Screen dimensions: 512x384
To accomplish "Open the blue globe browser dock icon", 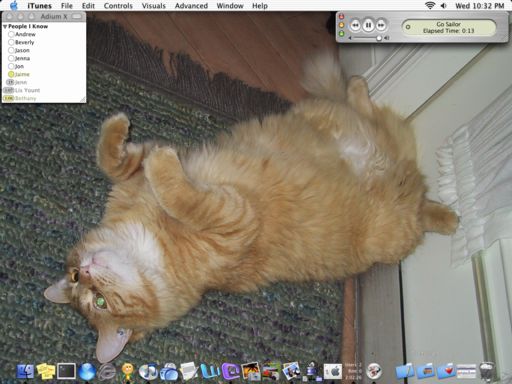I will point(87,371).
